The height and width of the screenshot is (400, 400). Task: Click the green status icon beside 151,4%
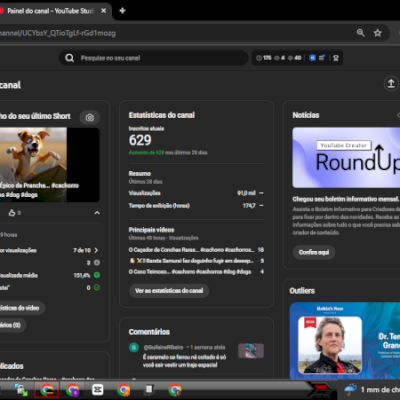click(97, 275)
